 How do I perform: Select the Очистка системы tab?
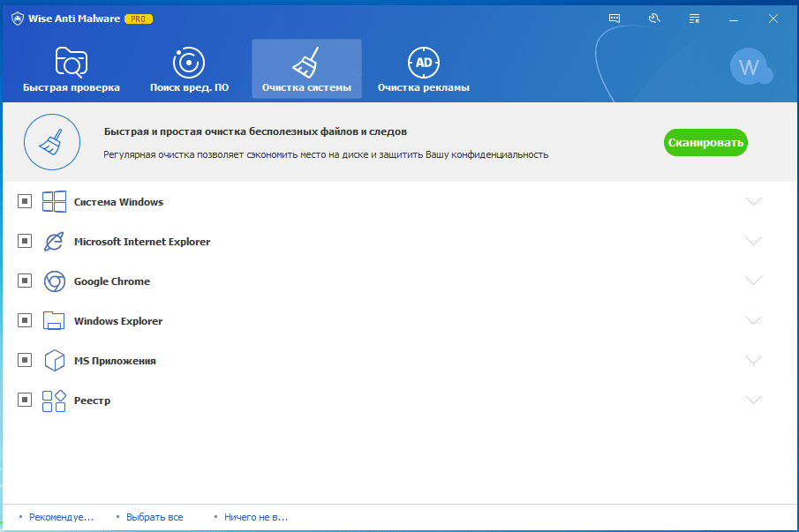(x=306, y=69)
